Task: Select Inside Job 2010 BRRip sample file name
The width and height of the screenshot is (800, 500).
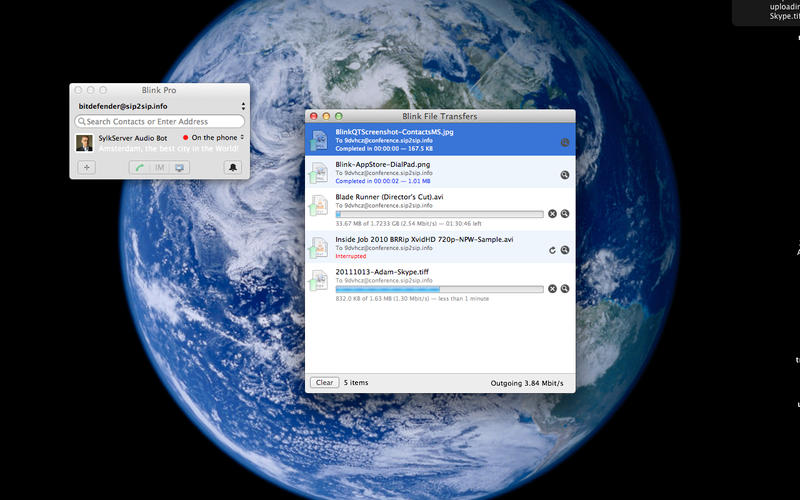Action: tap(424, 239)
